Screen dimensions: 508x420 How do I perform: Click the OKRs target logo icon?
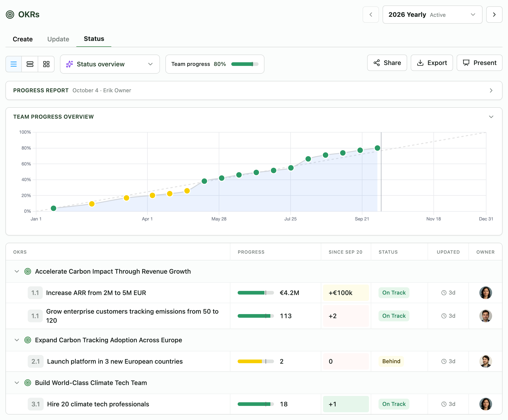pos(10,15)
